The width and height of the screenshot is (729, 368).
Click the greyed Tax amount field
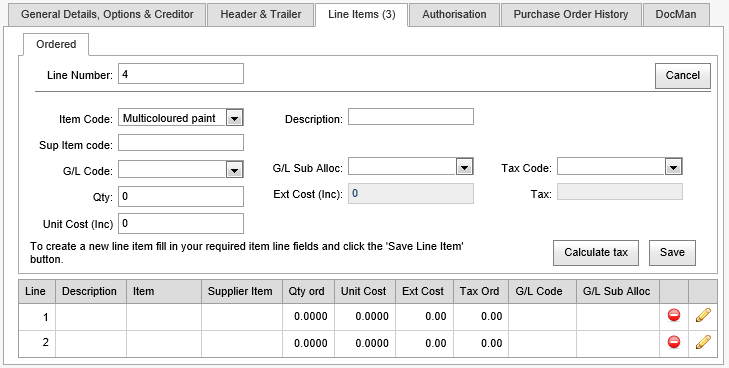pos(620,191)
